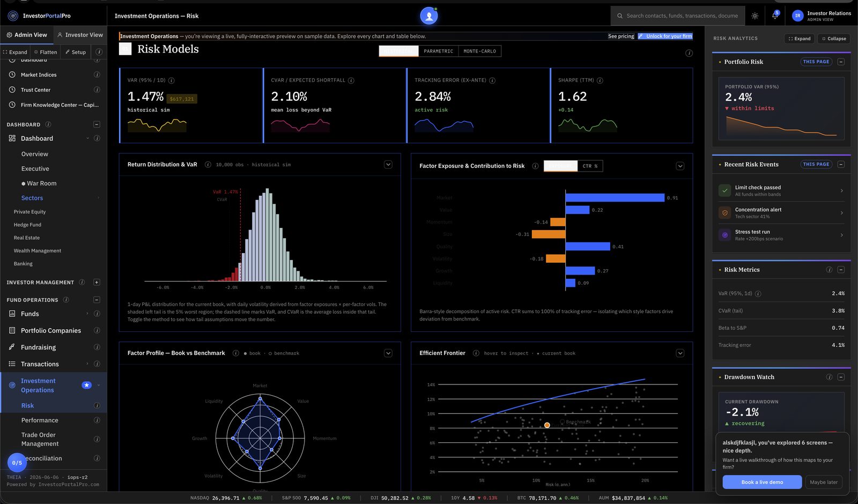Toggle the light/dark theme sun icon
The image size is (858, 504).
click(755, 16)
